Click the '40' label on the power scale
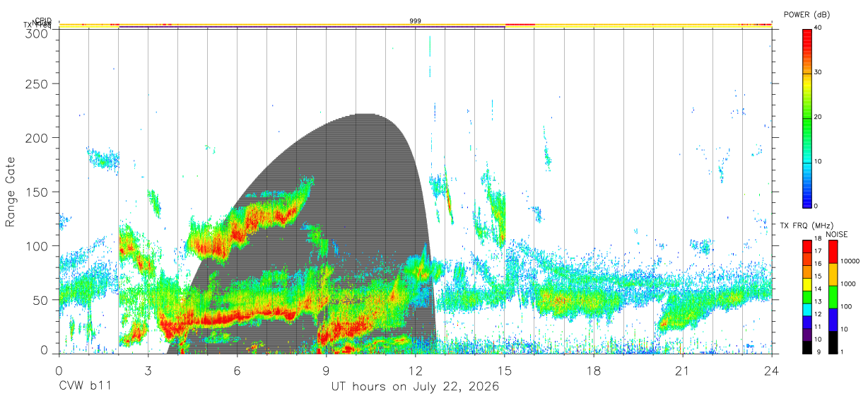The width and height of the screenshot is (868, 401). (x=818, y=28)
